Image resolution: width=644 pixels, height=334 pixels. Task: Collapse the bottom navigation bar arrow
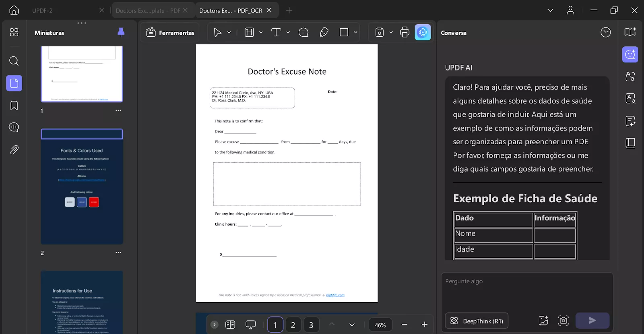[215, 324]
